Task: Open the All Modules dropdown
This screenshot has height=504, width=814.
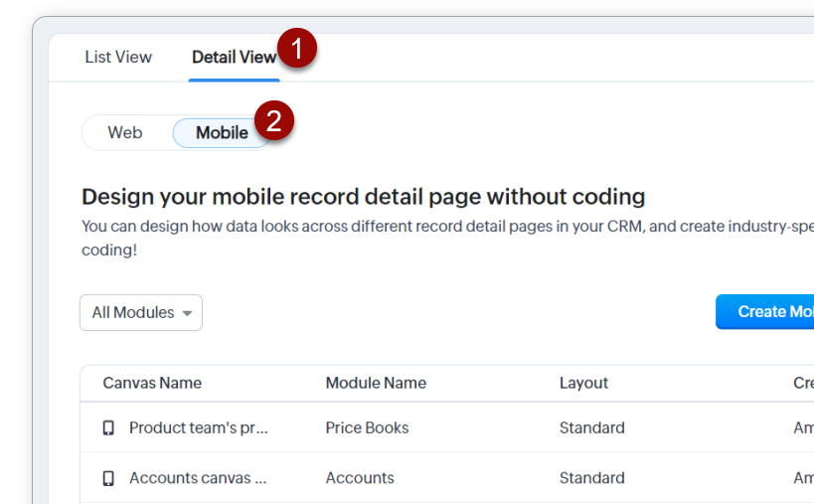Action: (x=141, y=312)
